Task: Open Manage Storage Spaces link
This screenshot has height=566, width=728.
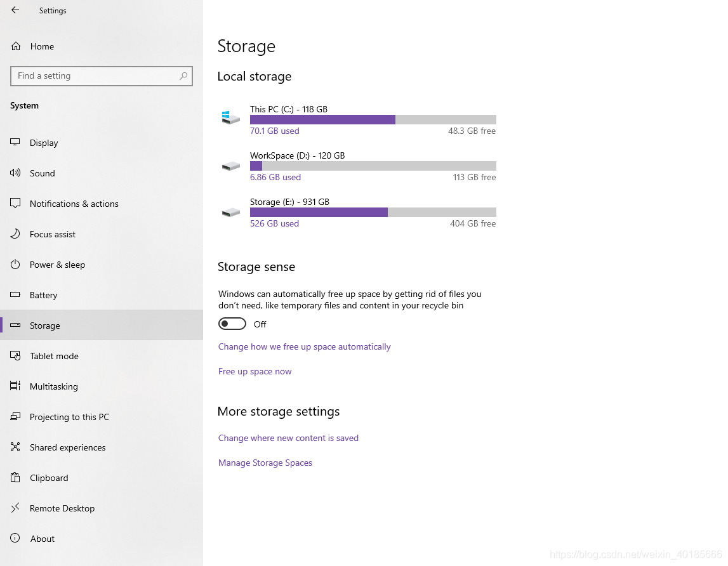Action: (265, 463)
